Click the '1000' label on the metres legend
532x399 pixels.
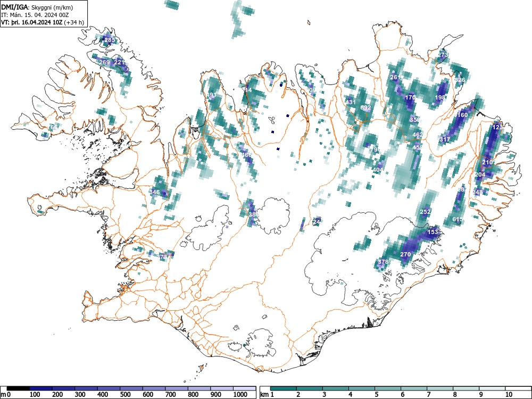pyautogui.click(x=240, y=395)
